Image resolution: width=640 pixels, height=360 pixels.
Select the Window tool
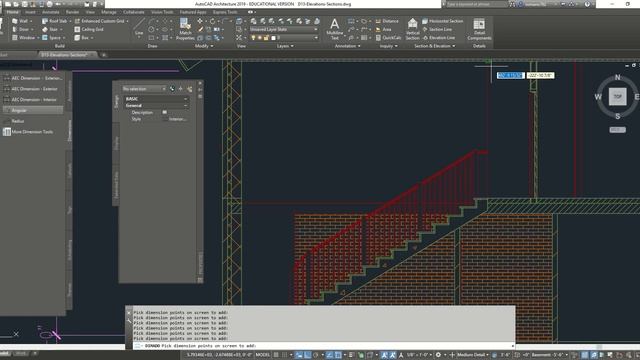pos(24,38)
